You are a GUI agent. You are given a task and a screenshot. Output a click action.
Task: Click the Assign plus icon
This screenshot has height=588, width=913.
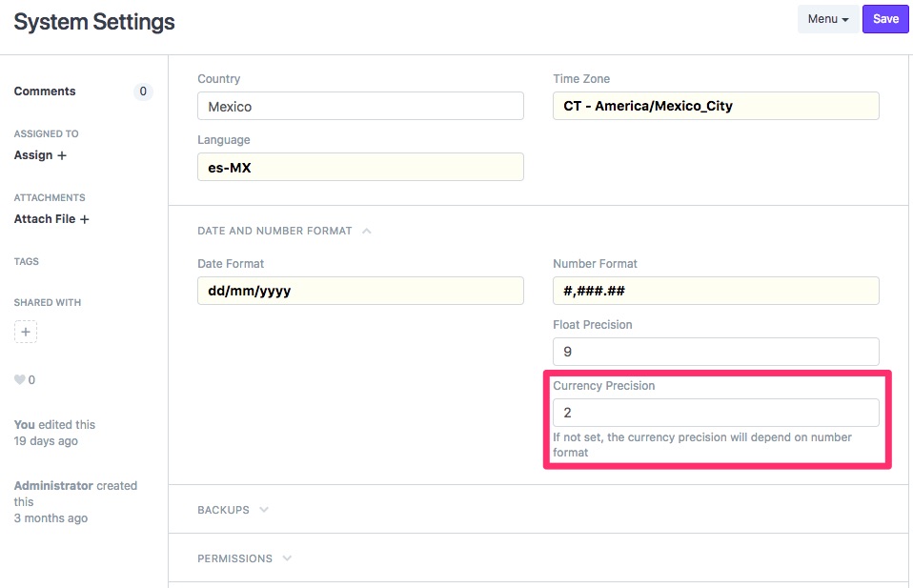(x=65, y=154)
